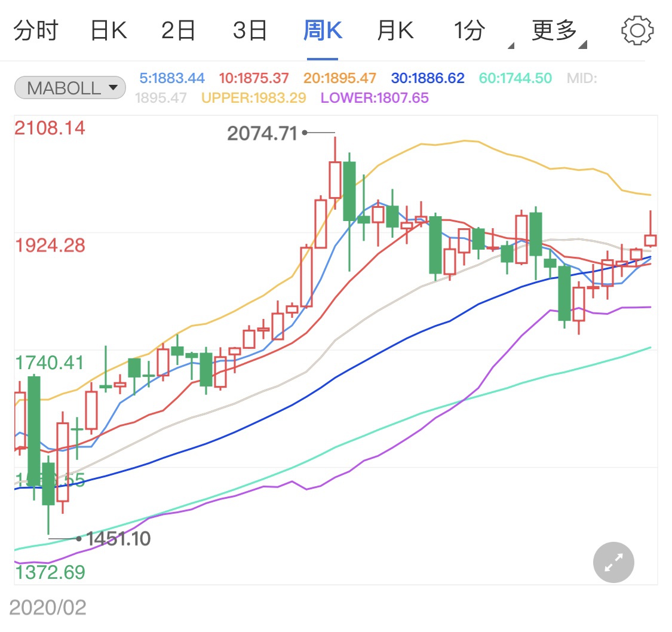Select the orange MA20 1895.47 label
Viewport: 672px width, 632px height.
click(340, 78)
